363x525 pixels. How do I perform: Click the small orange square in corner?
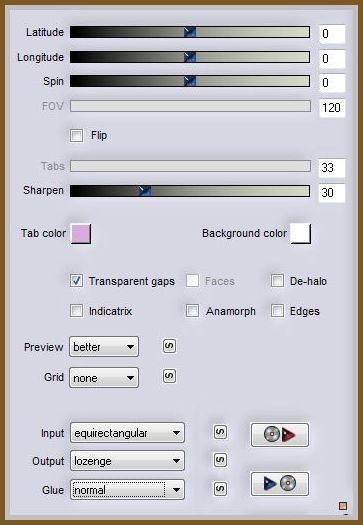343,506
